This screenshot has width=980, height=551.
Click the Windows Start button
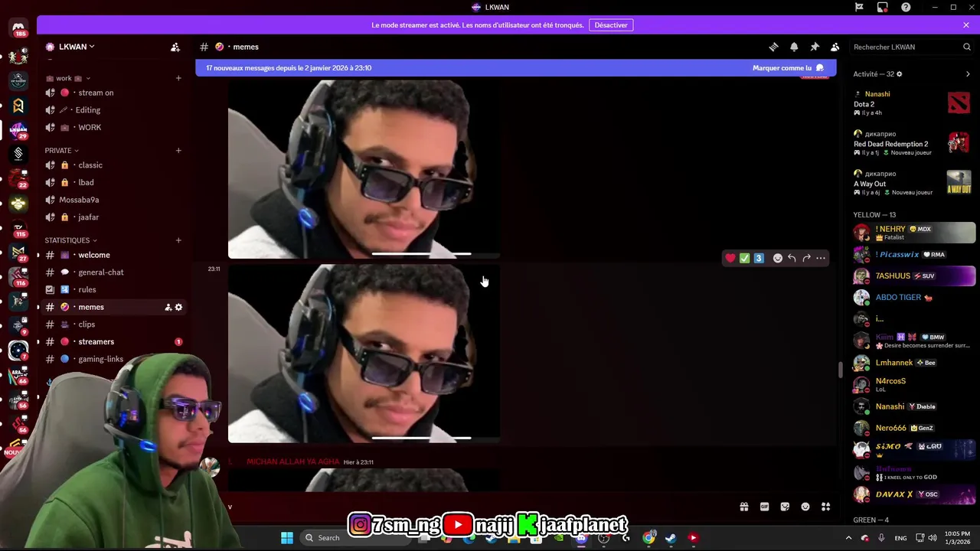286,538
